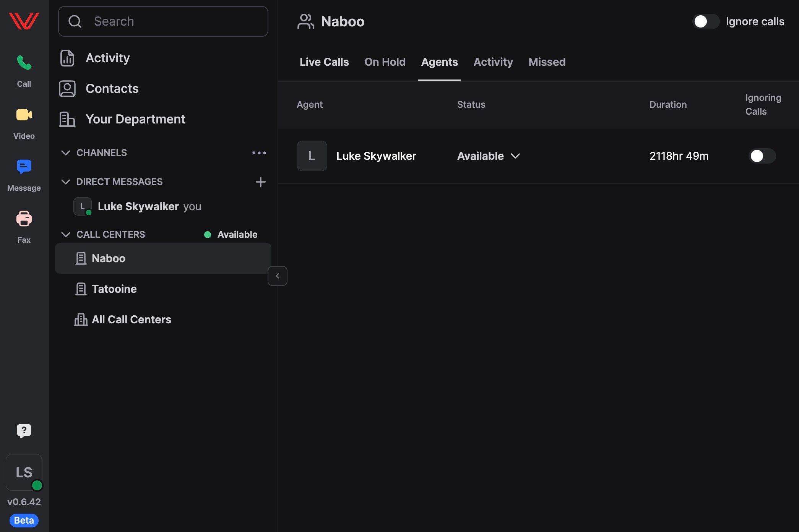Open the All Call Centers item
Image resolution: width=799 pixels, height=532 pixels.
click(x=131, y=320)
